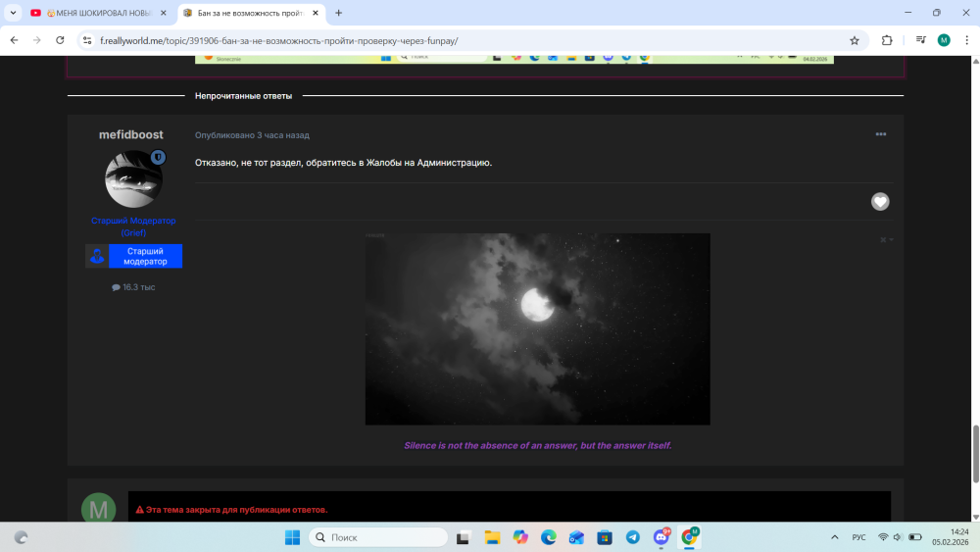
Task: Open Telegram from the taskbar
Action: coord(632,537)
